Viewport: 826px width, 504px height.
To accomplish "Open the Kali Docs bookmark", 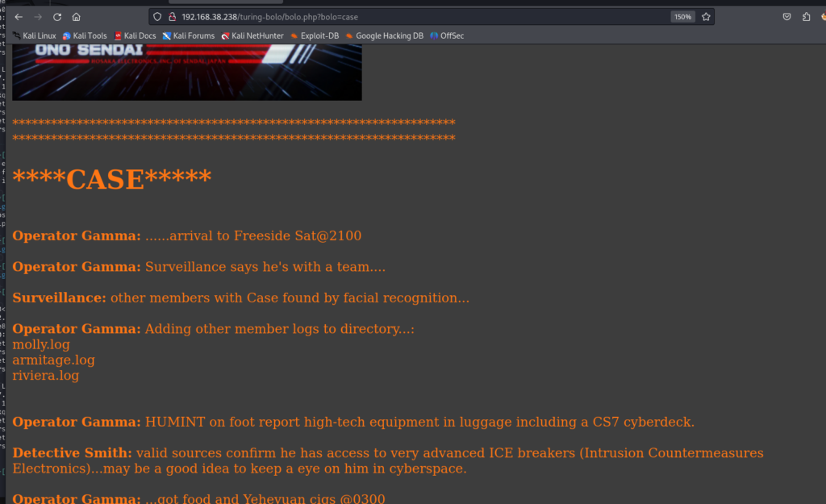I will point(135,35).
